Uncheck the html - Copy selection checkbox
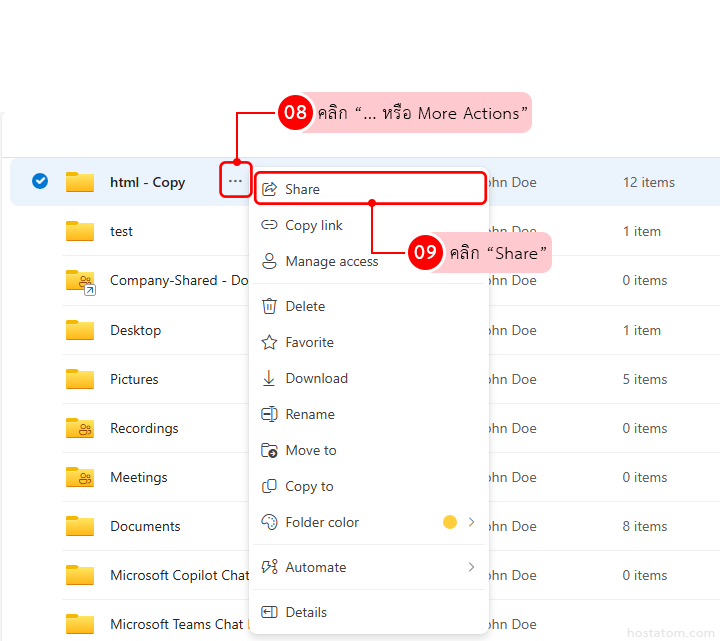Viewport: 720px width, 641px height. (40, 181)
